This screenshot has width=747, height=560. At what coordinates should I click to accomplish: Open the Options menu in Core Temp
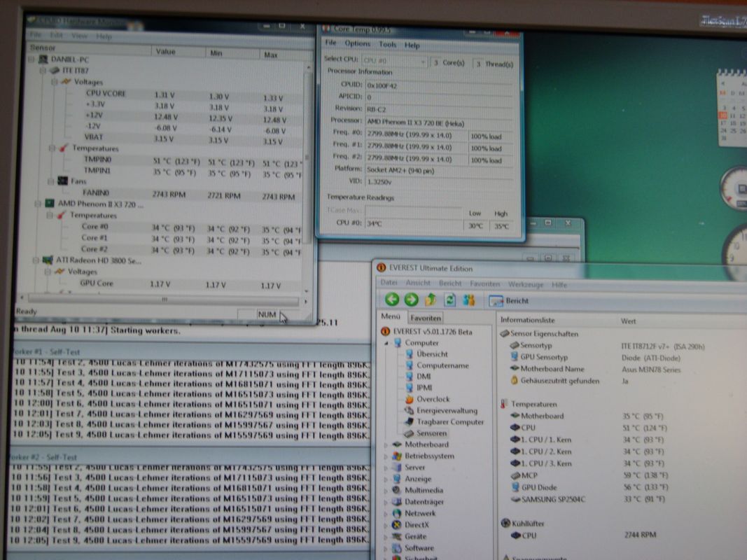click(357, 43)
